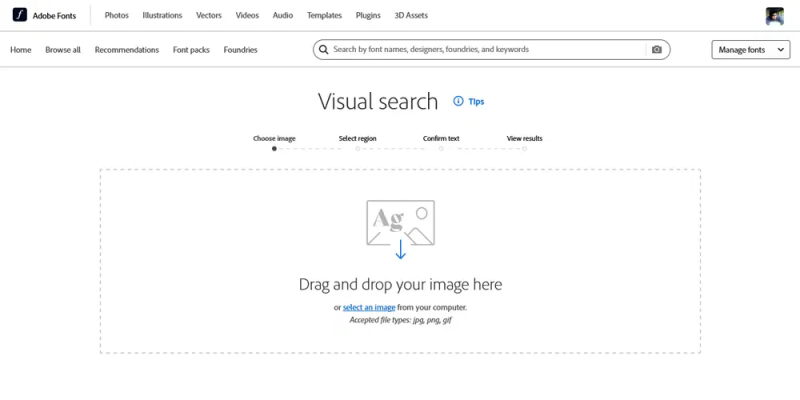800x400 pixels.
Task: Select the Select region step dot
Action: coord(358,149)
